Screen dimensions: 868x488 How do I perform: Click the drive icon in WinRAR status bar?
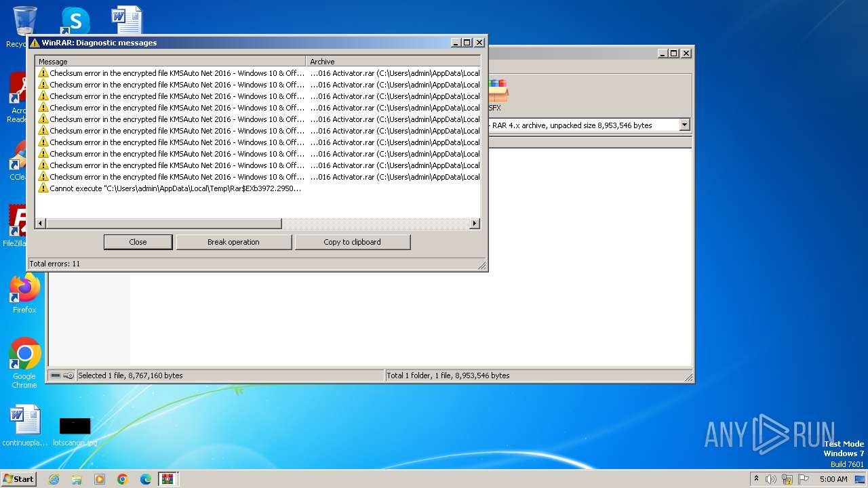[x=56, y=375]
